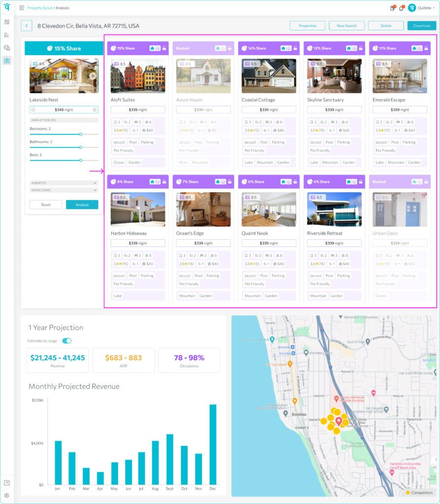Screen dimensions: 440x504
Task: Open the Property Scout sidebar icon
Action: [7, 61]
